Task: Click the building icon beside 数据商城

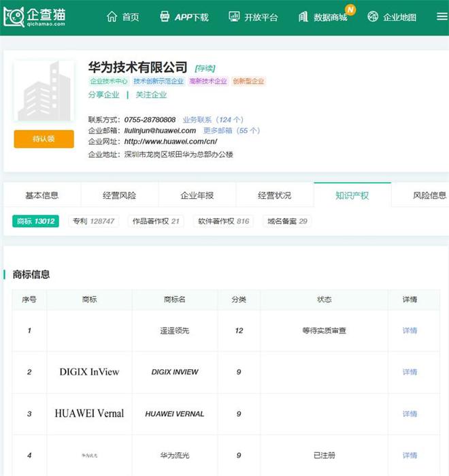Action: coord(303,17)
